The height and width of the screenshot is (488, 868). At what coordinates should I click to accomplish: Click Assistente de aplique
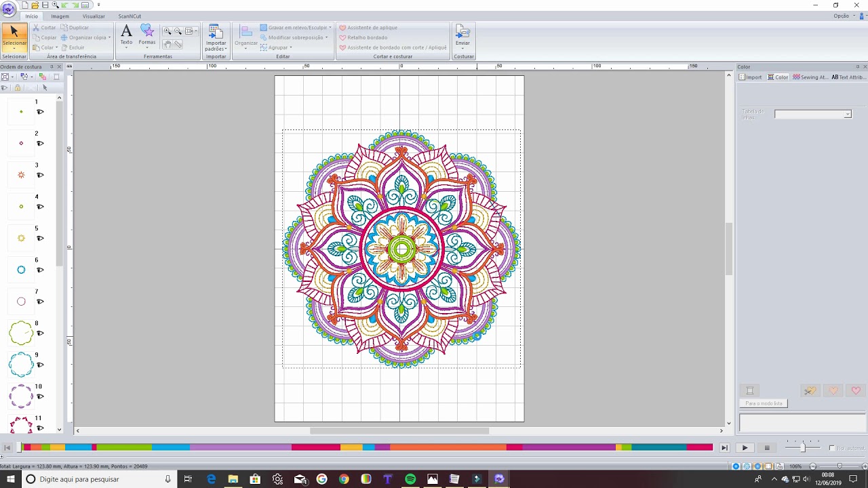pos(368,28)
